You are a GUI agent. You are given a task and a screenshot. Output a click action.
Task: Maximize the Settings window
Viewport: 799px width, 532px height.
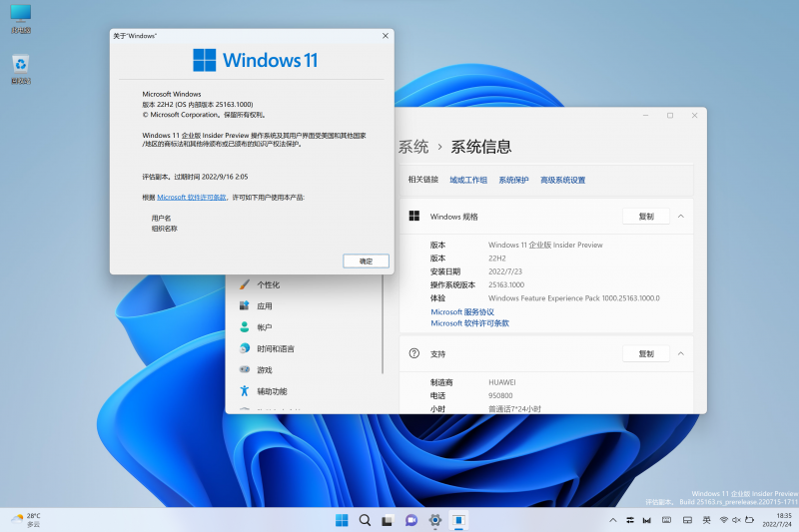[670, 116]
